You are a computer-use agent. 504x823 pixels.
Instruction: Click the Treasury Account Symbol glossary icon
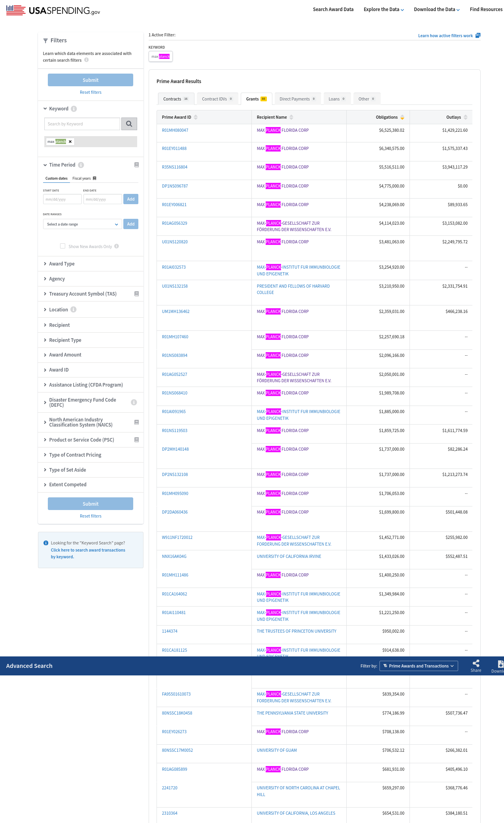coord(136,294)
